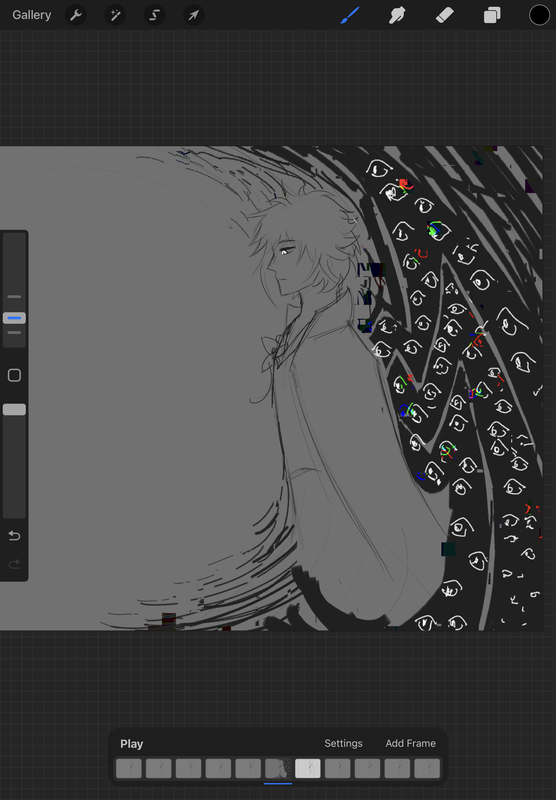Open the Actions wrench menu
Screen dimensions: 556x800
76,15
